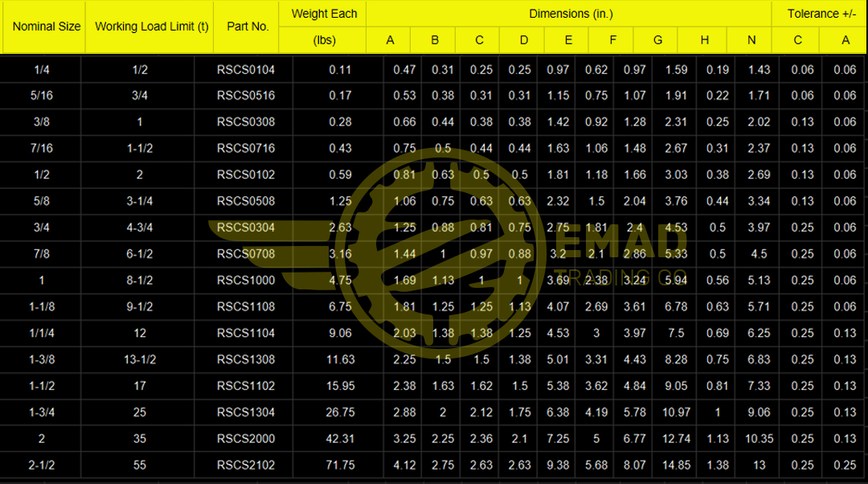Select nominal size "1-1/8"
This screenshot has width=868, height=484.
coord(42,307)
